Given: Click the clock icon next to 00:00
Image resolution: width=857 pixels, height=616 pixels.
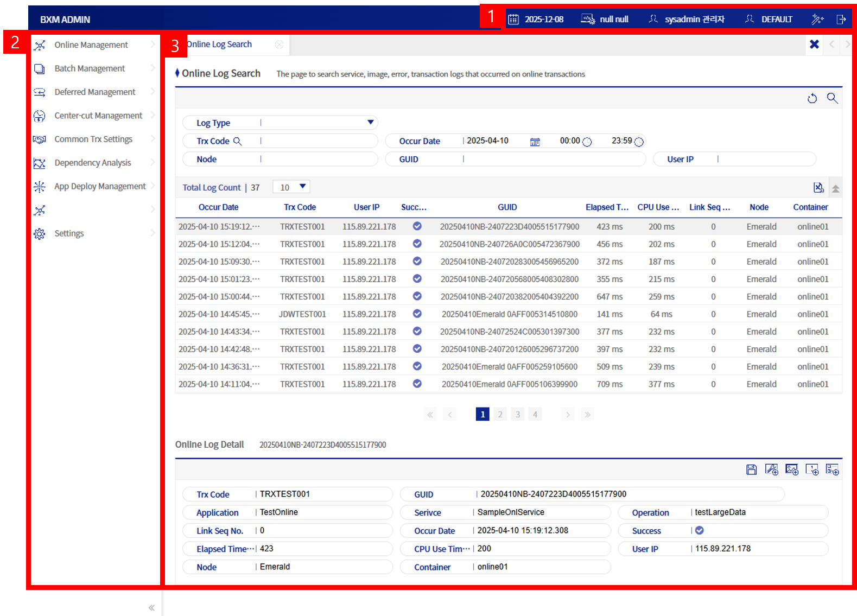Looking at the screenshot, I should pyautogui.click(x=587, y=142).
